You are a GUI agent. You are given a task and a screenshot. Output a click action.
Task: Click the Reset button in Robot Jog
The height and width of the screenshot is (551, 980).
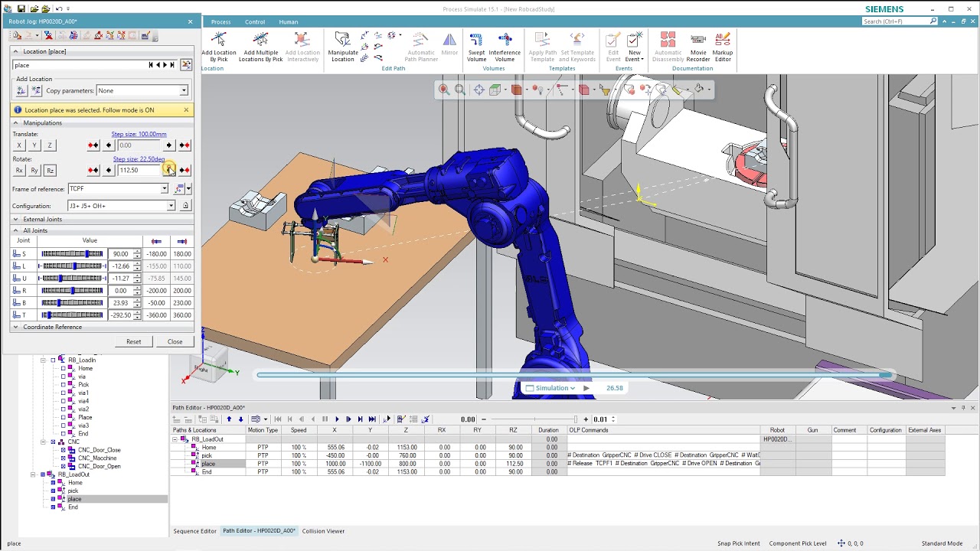[x=133, y=341]
